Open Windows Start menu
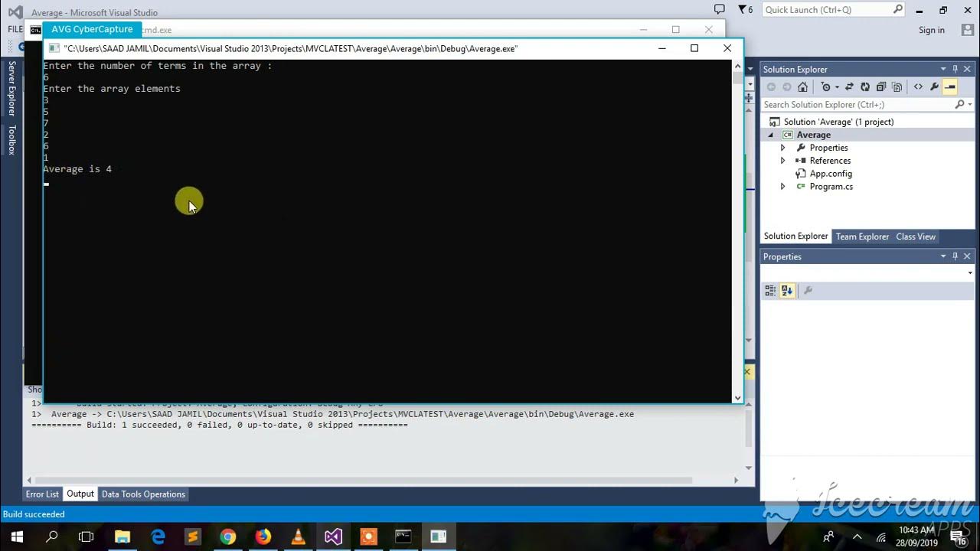Viewport: 980px width, 551px height. click(x=17, y=536)
